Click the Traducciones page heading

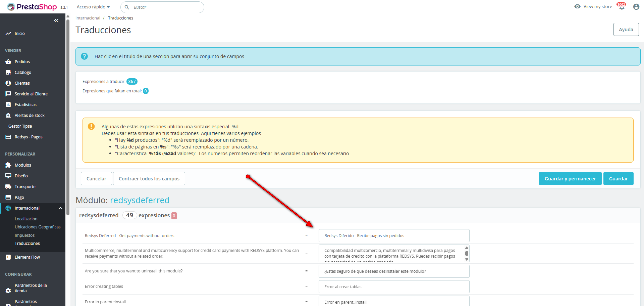(103, 30)
